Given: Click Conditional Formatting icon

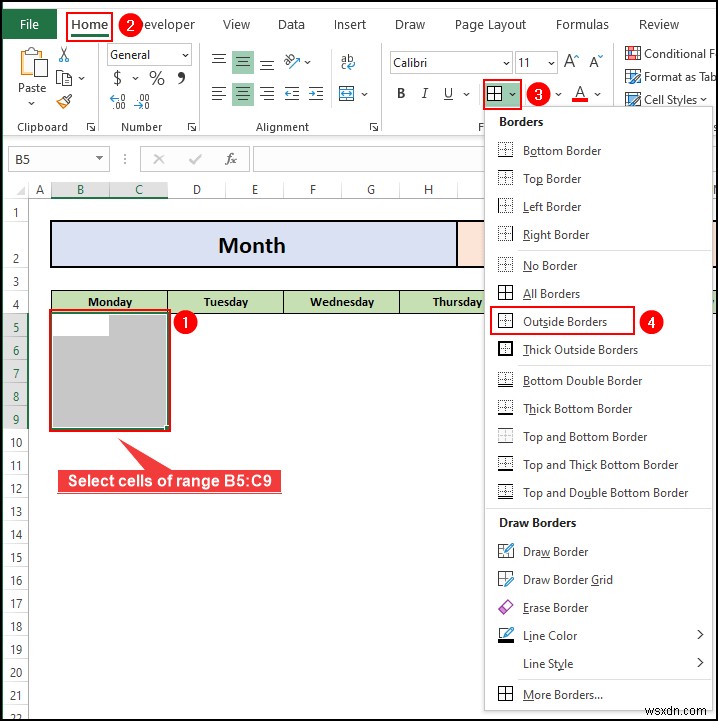Looking at the screenshot, I should [632, 53].
